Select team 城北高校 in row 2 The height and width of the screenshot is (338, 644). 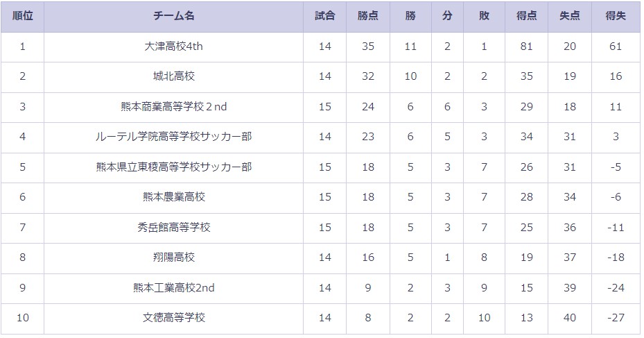173,76
